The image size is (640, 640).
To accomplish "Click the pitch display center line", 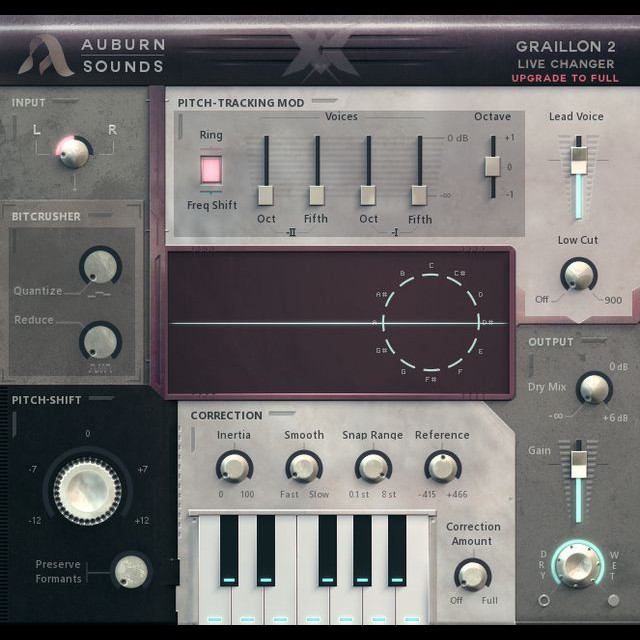I will 339,323.
